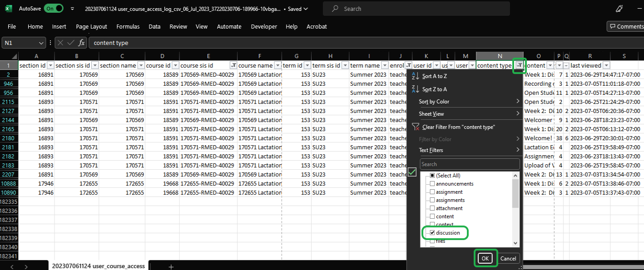Click the filter list scrollbar up arrow

515,176
